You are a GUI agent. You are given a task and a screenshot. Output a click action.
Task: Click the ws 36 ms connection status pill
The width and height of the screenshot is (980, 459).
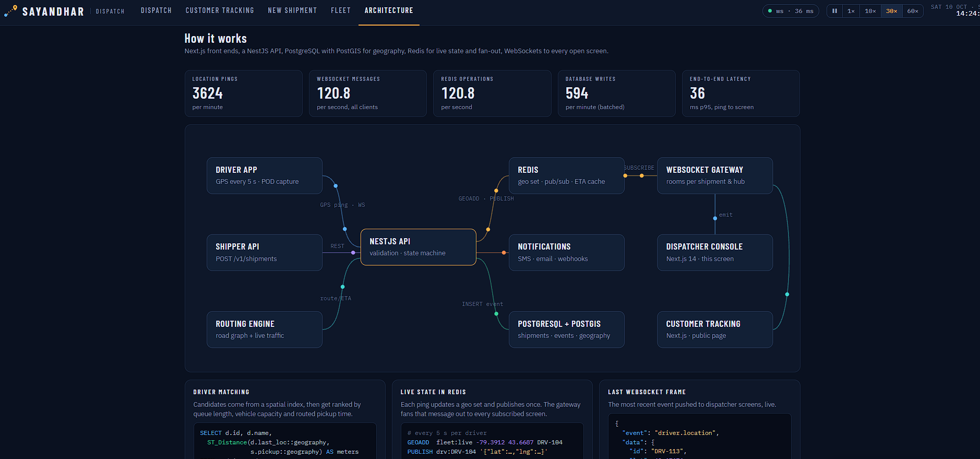pyautogui.click(x=791, y=11)
